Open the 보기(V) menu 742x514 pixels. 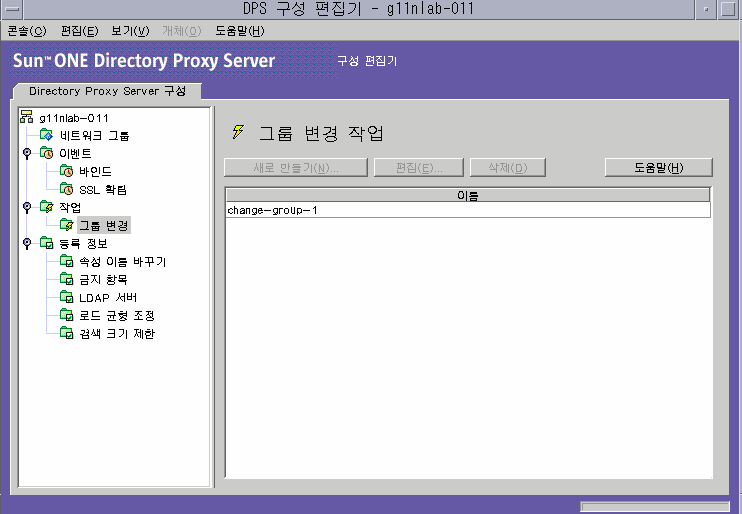(130, 31)
